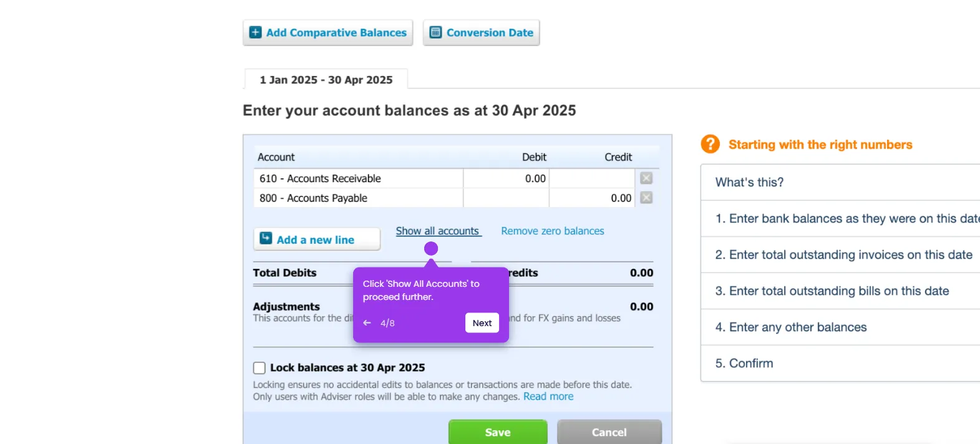The image size is (980, 444).
Task: Remove the 800 Accounts Payable row
Action: 646,198
